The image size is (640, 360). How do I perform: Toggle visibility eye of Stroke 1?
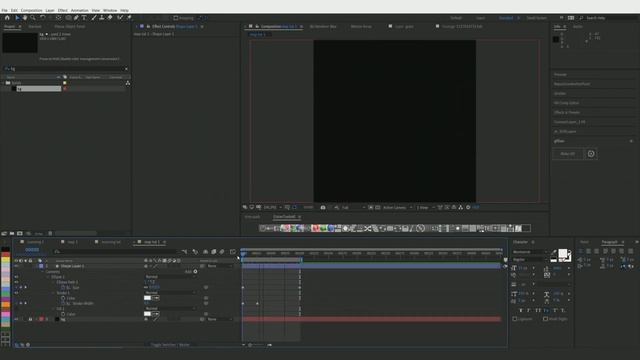(16, 293)
